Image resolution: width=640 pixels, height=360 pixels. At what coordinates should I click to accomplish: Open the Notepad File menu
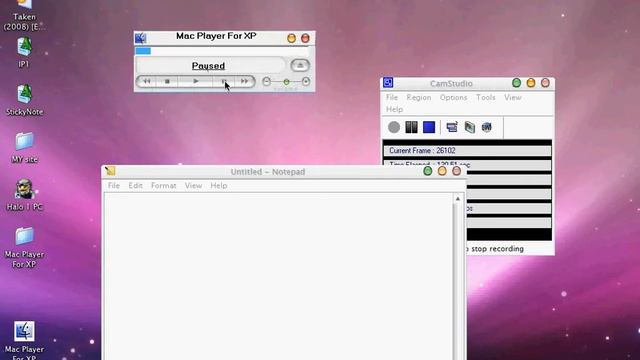[x=114, y=186]
